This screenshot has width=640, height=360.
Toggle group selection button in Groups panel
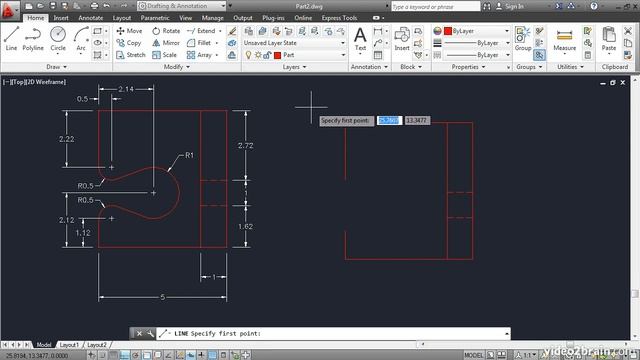pyautogui.click(x=539, y=55)
